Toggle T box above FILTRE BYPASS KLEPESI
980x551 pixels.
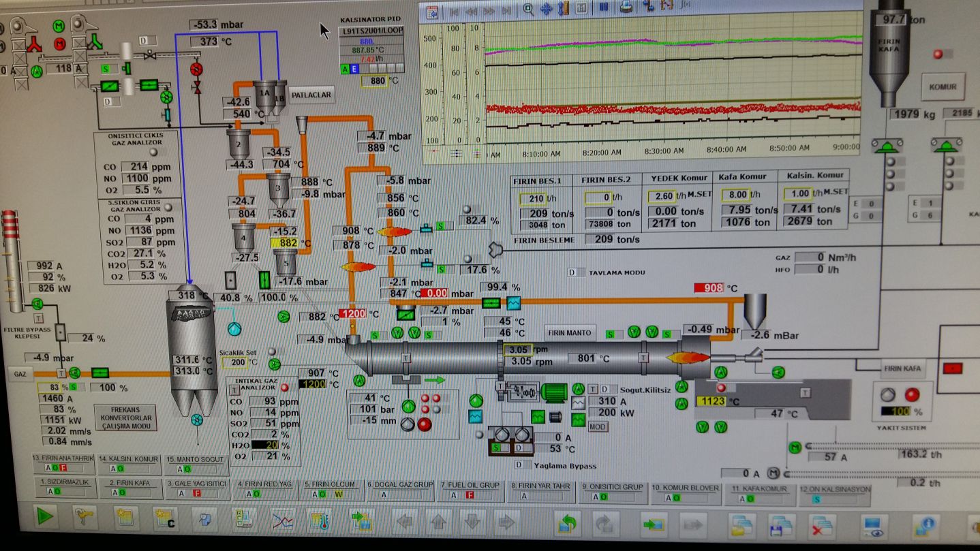click(38, 317)
